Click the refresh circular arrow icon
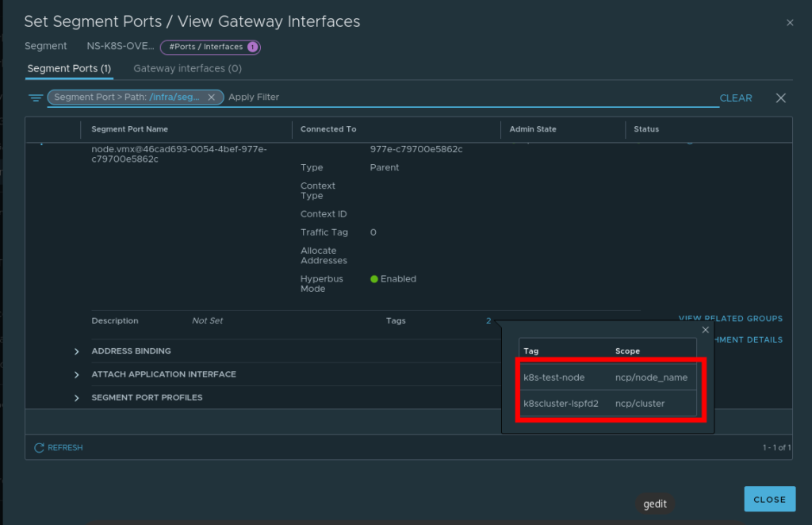Image resolution: width=812 pixels, height=525 pixels. 39,447
